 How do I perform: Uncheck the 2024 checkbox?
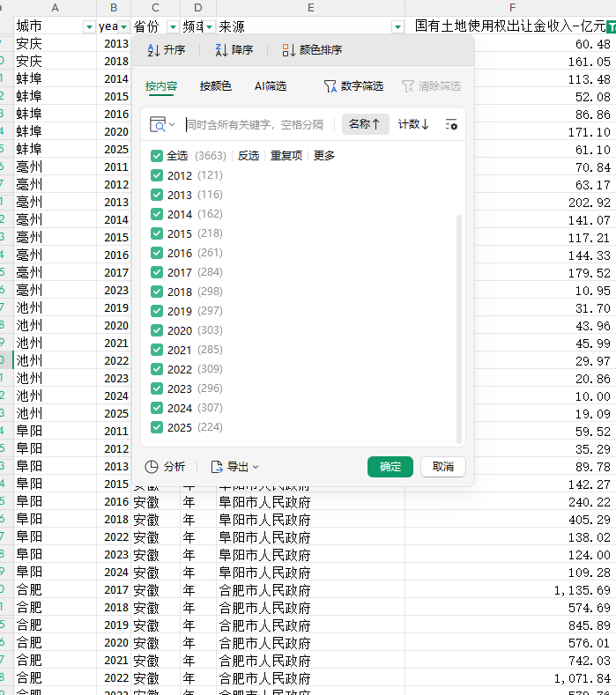pyautogui.click(x=157, y=408)
